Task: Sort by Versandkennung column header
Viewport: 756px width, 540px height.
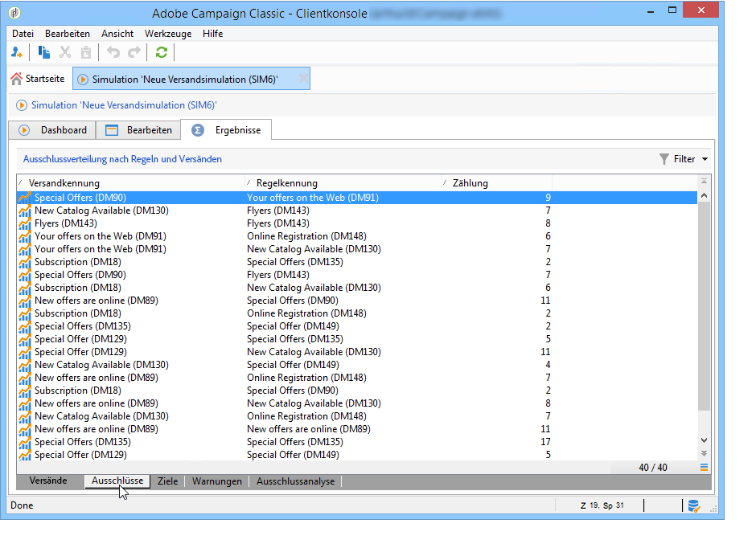Action: [130, 183]
